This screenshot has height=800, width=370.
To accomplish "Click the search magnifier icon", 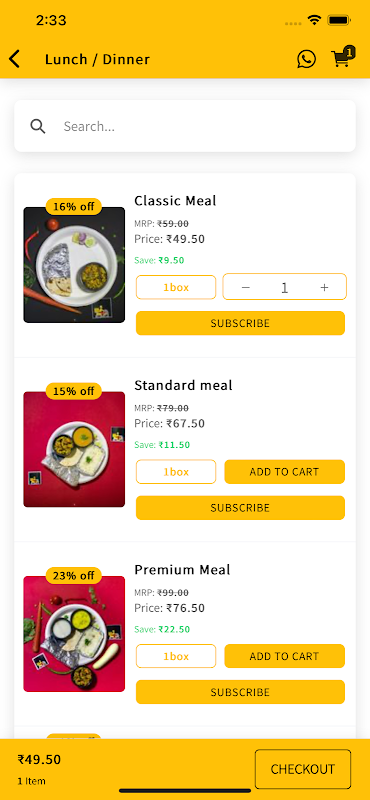I will [x=38, y=126].
